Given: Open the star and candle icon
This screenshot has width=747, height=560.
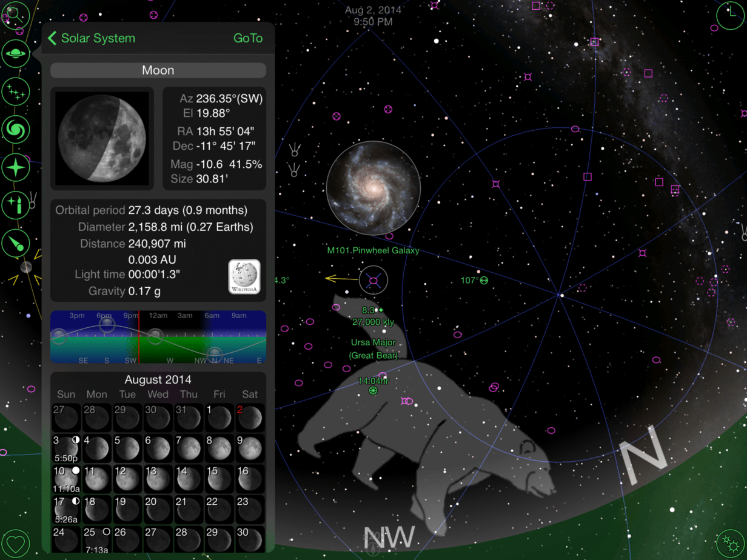Looking at the screenshot, I should click(16, 205).
